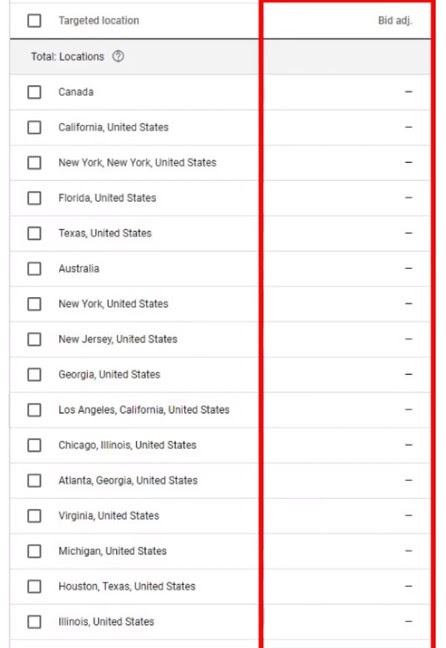Open Los Angeles, California, United States location
446x648 pixels.
(x=144, y=410)
